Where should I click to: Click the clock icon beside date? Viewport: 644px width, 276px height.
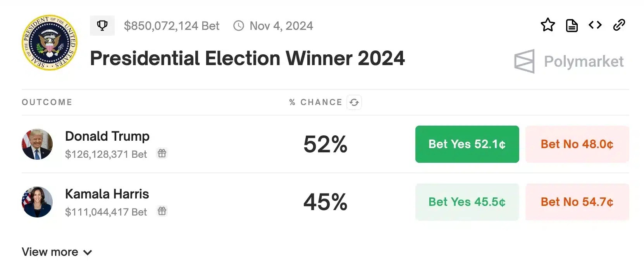click(x=239, y=26)
